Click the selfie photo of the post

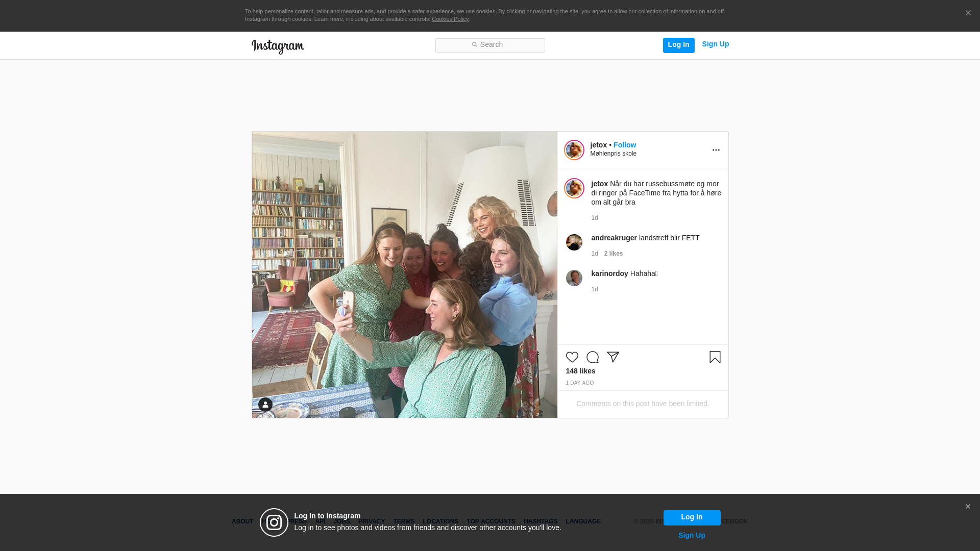pos(404,274)
